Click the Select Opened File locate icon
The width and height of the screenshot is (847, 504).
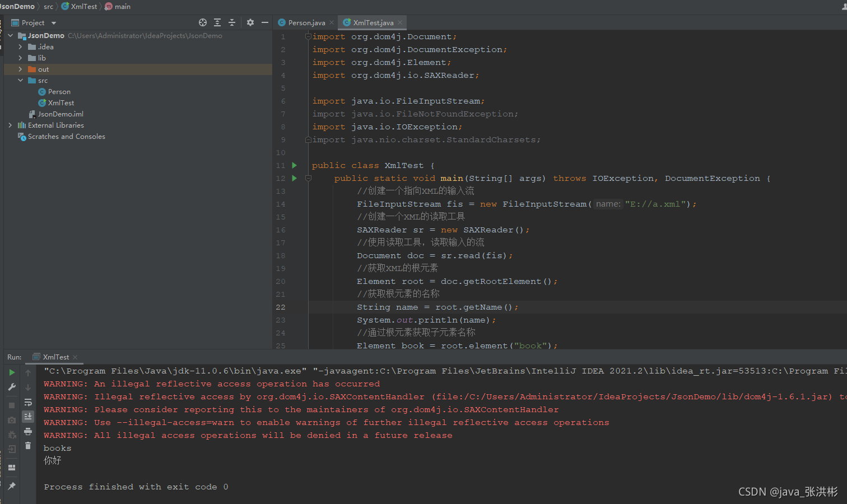203,22
